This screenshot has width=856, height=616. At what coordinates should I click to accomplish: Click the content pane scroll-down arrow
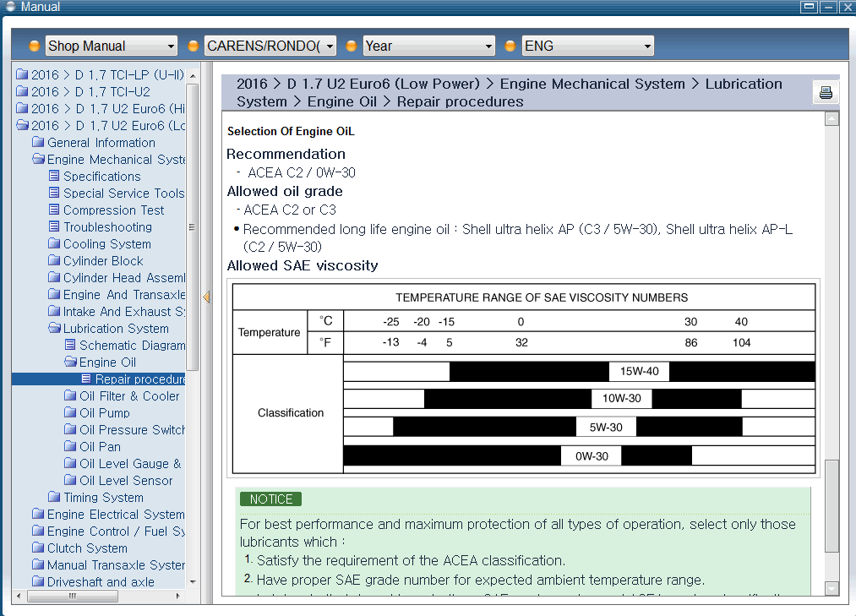coord(831,589)
